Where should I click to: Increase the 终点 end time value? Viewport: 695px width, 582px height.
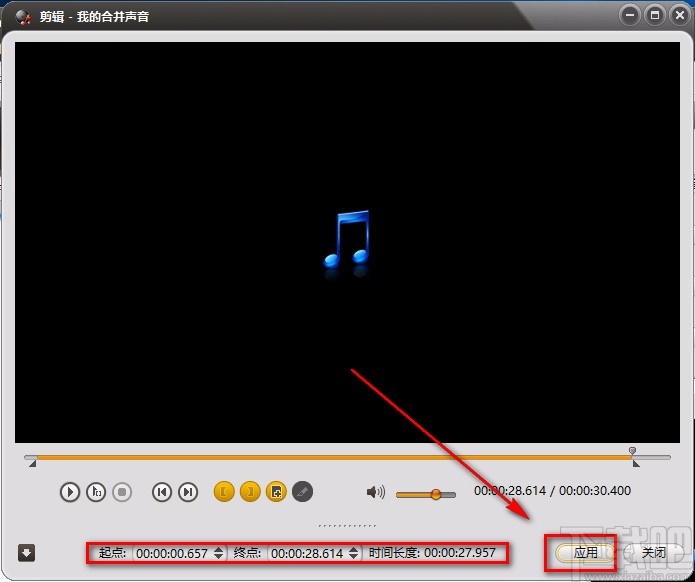353,550
